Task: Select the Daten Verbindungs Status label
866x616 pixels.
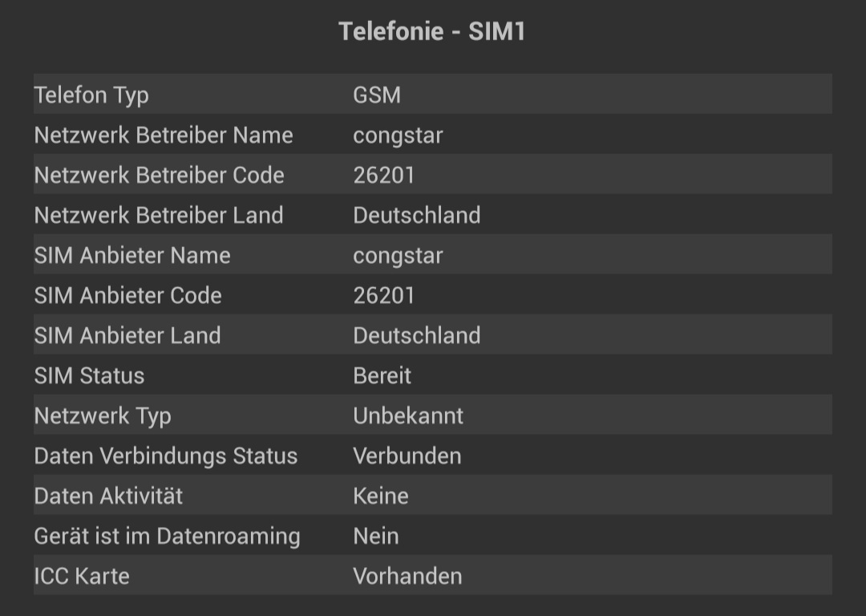Action: point(166,456)
